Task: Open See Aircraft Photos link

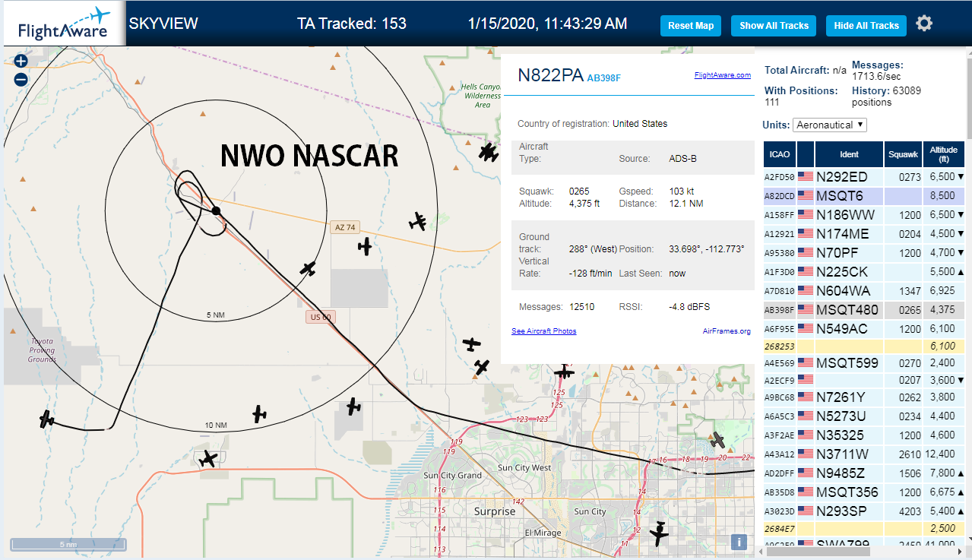Action: pos(544,331)
